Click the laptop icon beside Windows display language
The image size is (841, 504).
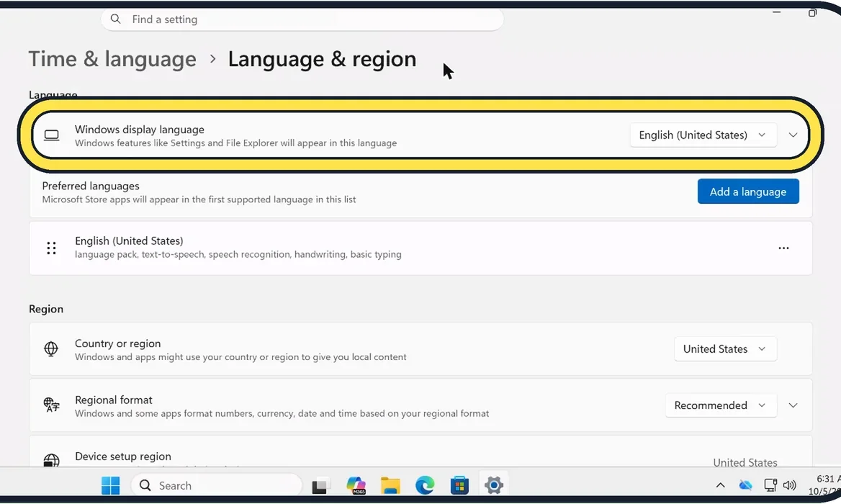click(x=52, y=135)
